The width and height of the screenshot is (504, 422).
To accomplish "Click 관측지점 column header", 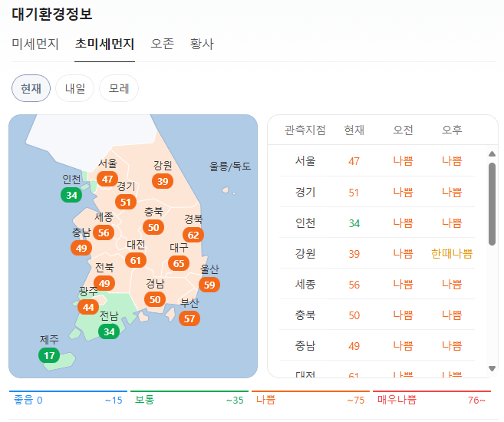I will (x=305, y=130).
